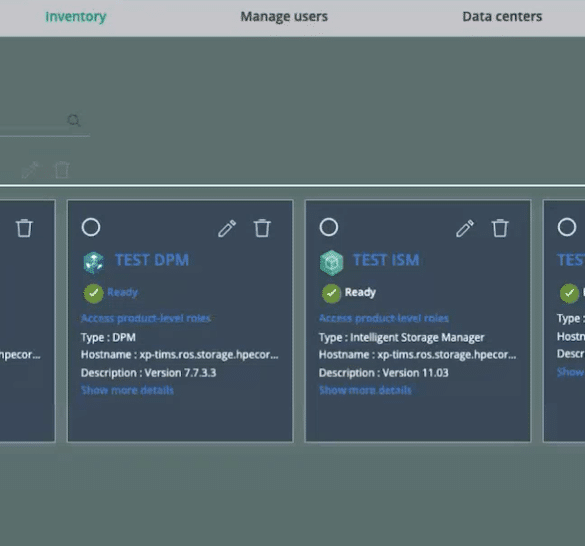The image size is (585, 546).
Task: Click the TEST DPM 'Ready' status text
Action: (x=122, y=292)
